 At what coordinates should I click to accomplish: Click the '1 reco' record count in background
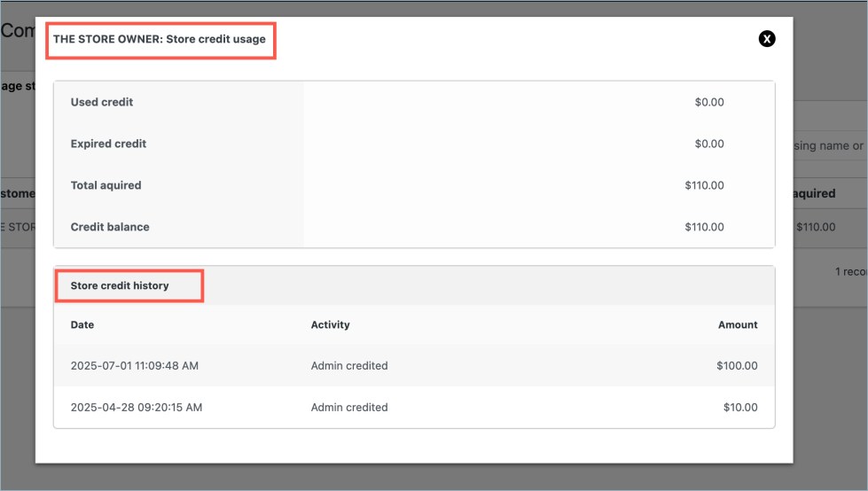point(851,271)
